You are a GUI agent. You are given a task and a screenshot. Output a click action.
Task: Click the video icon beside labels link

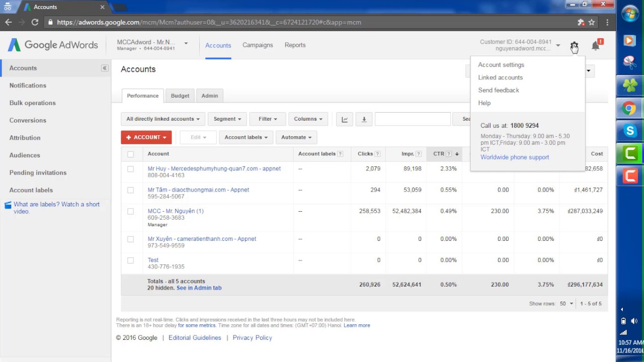(x=8, y=205)
